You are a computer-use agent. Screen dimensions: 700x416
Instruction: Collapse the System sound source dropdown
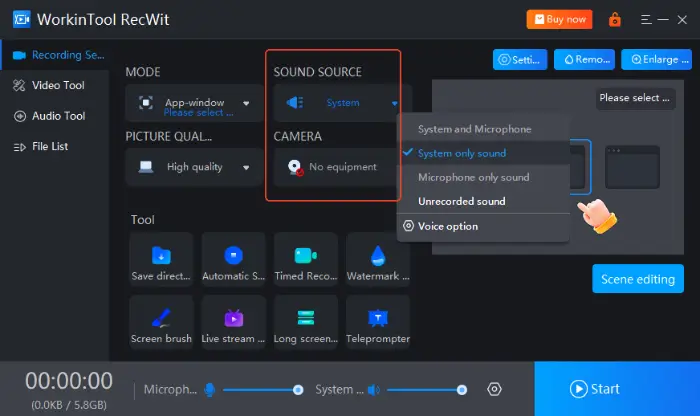395,103
